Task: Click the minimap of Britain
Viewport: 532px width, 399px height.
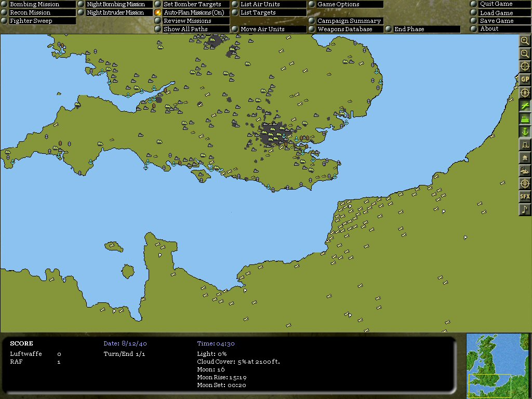Action: pyautogui.click(x=497, y=365)
